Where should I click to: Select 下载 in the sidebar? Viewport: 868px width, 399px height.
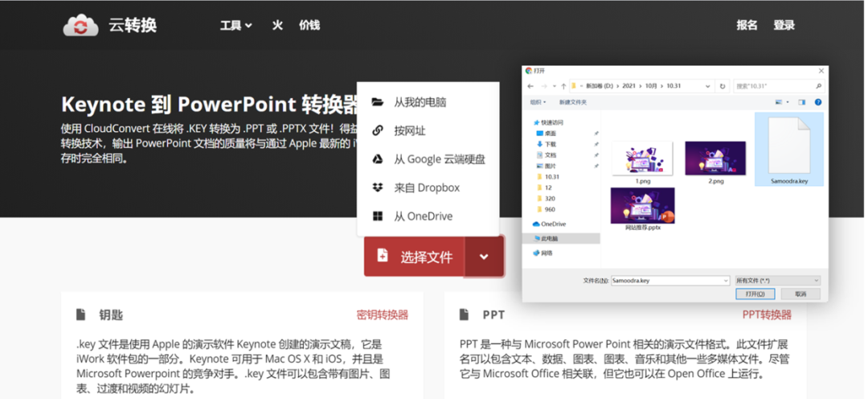pyautogui.click(x=546, y=144)
